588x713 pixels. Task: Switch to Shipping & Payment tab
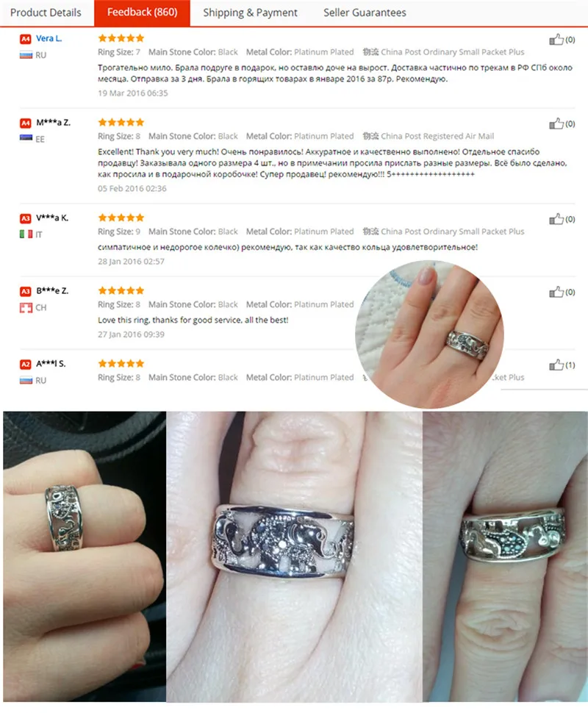click(250, 12)
